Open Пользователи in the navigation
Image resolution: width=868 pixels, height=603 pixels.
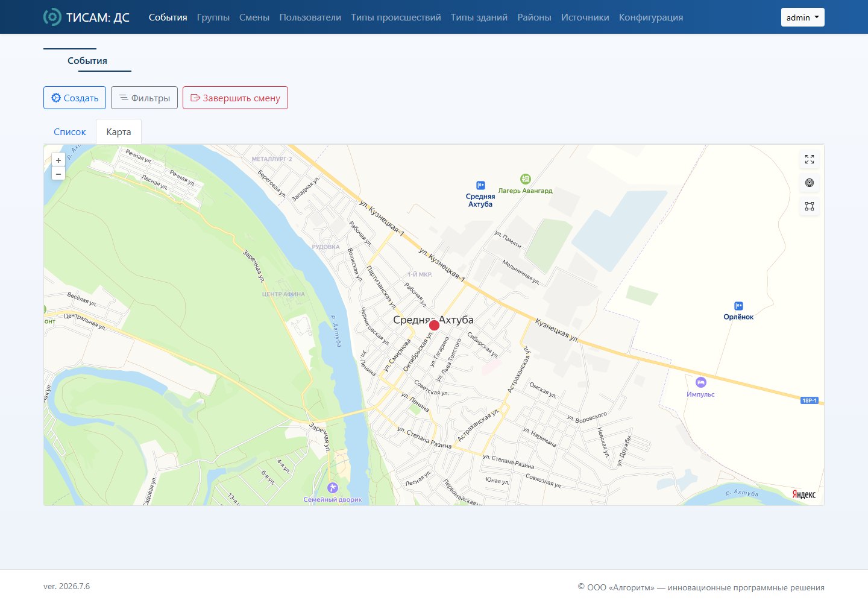coord(310,17)
